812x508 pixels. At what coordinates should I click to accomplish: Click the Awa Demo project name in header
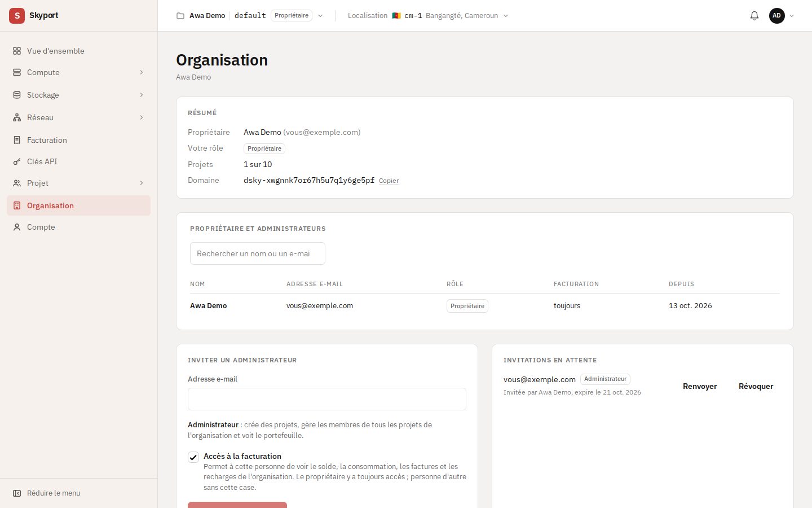point(207,16)
